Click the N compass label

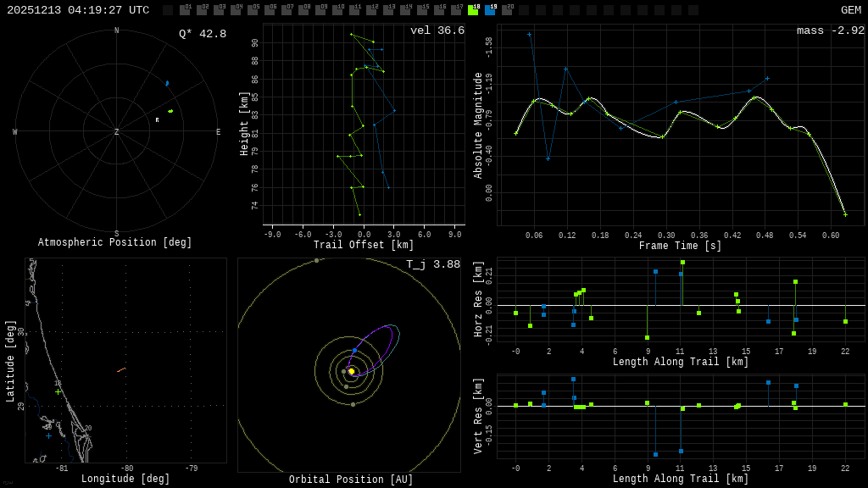116,30
